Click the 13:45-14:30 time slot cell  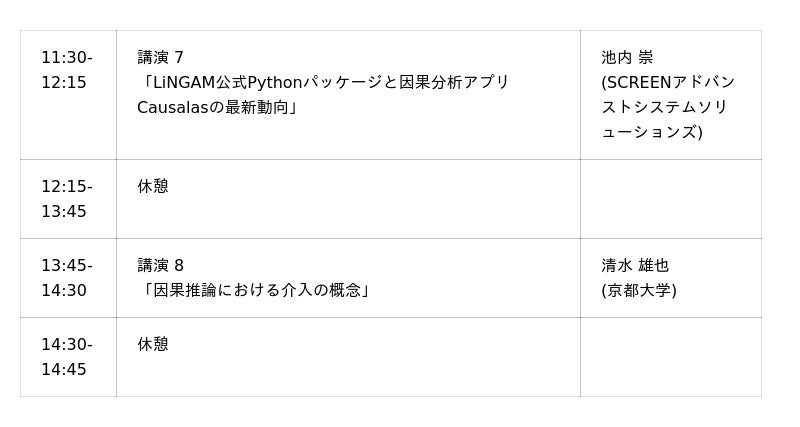(x=67, y=278)
